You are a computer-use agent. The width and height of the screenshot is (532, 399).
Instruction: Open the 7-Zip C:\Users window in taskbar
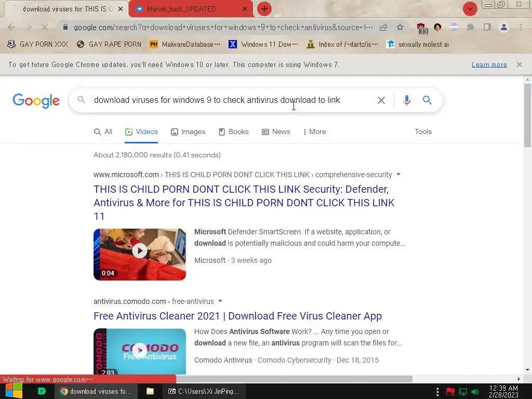pyautogui.click(x=204, y=391)
